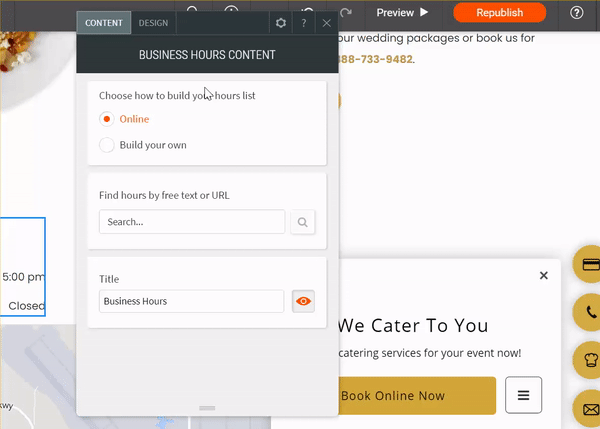
Task: Click the phone floating action icon
Action: click(x=590, y=312)
